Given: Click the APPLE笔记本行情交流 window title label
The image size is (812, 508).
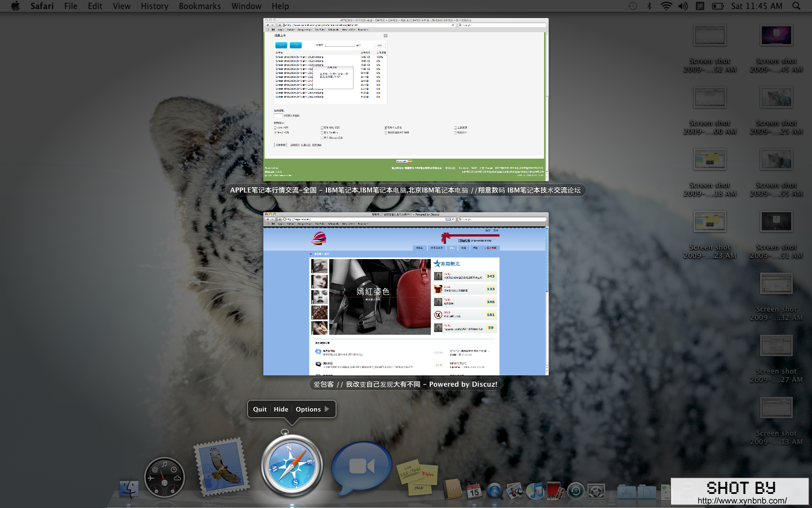Looking at the screenshot, I should [405, 190].
